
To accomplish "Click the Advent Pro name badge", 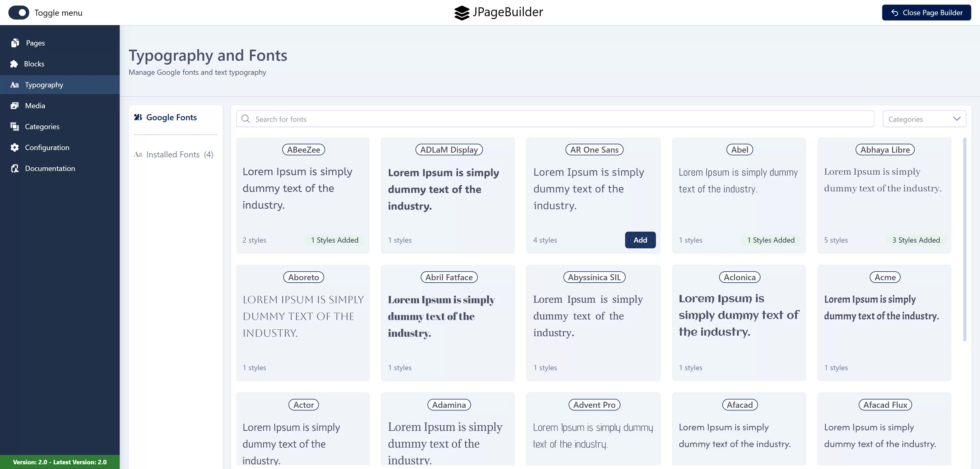I will [x=594, y=405].
